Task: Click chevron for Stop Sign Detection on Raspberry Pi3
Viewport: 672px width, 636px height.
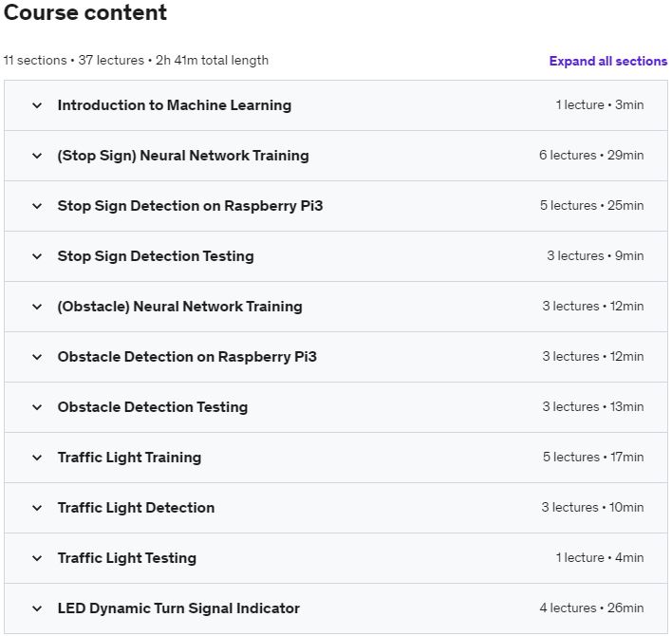Action: pos(37,206)
